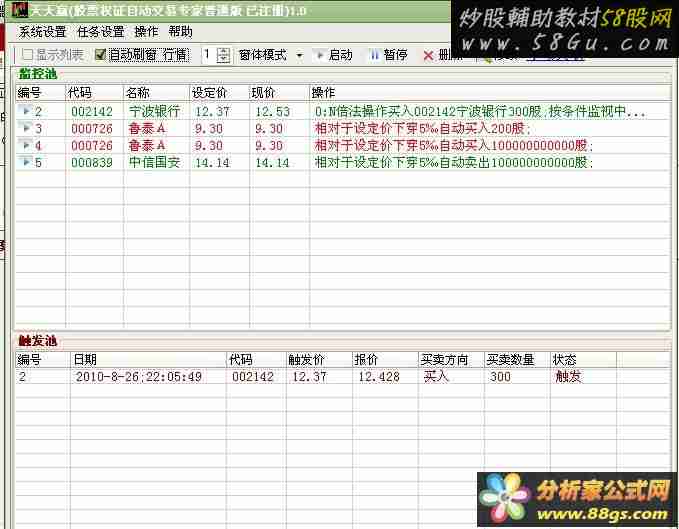Screen dimensions: 679x529
Task: Click the row icon for task number 3
Action: point(26,128)
